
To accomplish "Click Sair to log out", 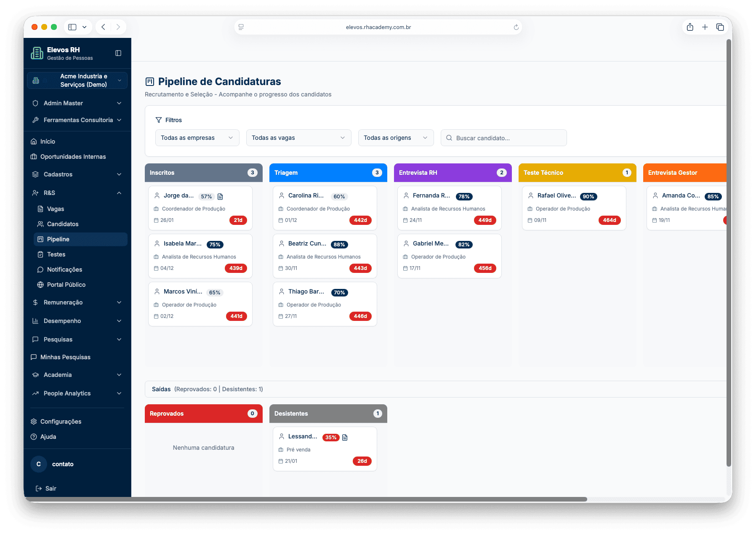I will pos(51,489).
